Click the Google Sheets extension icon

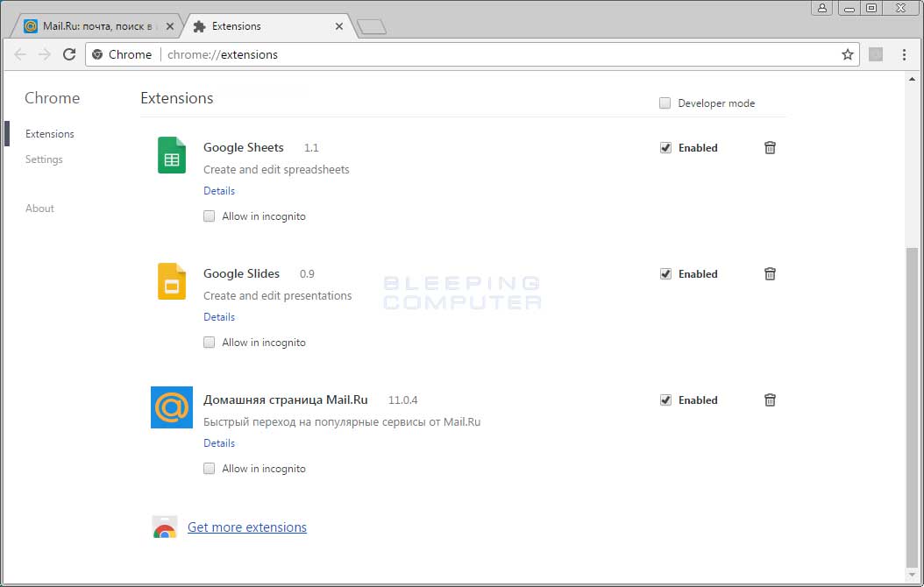point(171,155)
